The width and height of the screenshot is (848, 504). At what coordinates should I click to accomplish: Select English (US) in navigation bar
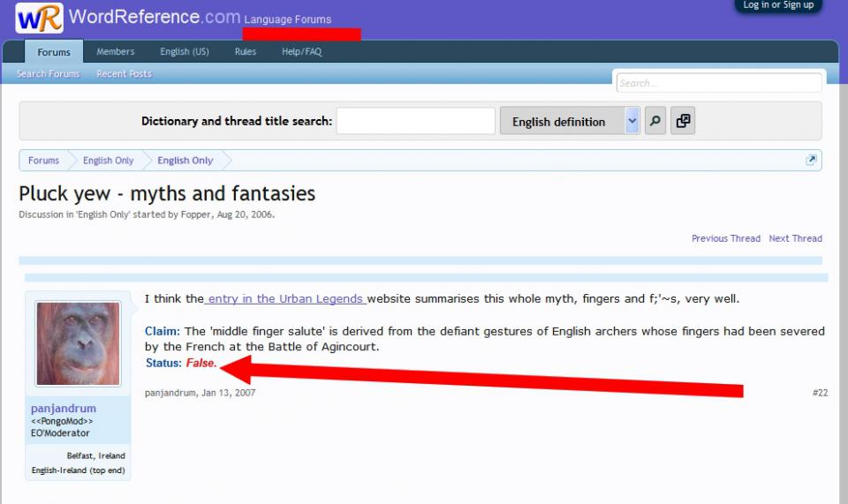pyautogui.click(x=185, y=52)
